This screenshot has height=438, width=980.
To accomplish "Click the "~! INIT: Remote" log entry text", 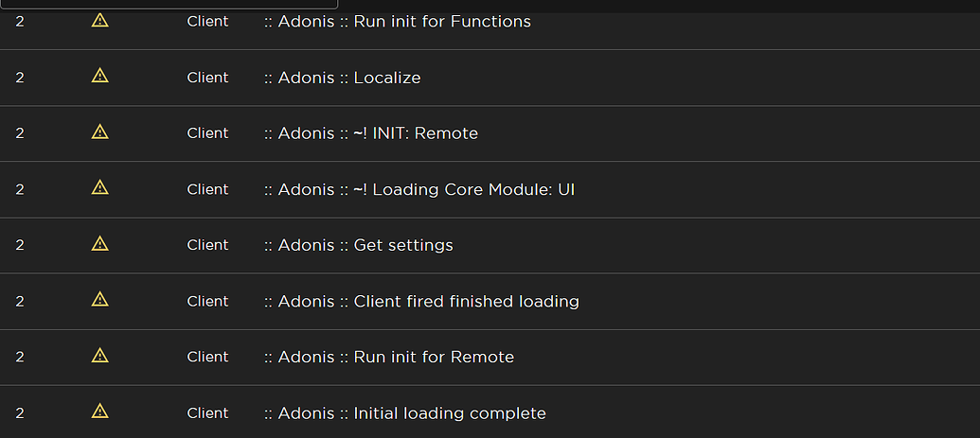I will pos(370,133).
